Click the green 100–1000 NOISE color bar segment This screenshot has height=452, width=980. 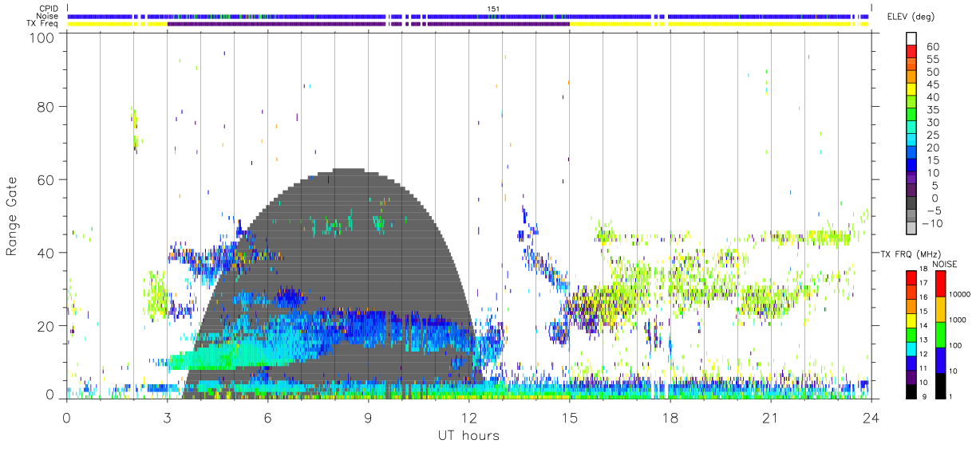[942, 334]
